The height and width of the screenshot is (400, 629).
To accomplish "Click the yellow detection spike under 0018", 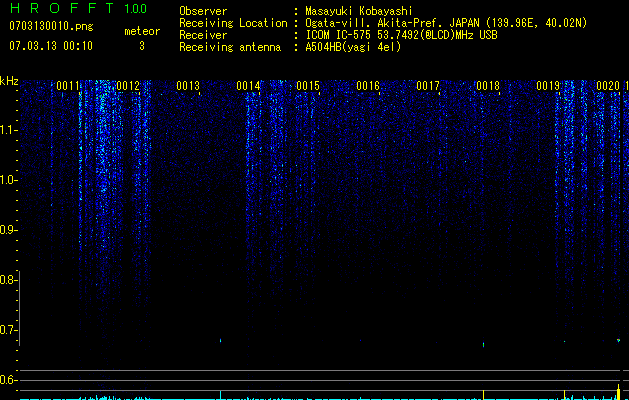I will tap(483, 395).
